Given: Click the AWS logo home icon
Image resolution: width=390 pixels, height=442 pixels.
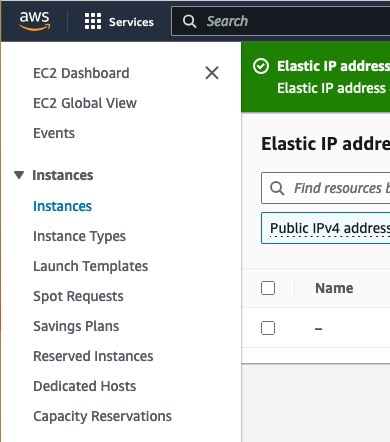Looking at the screenshot, I should (x=34, y=21).
